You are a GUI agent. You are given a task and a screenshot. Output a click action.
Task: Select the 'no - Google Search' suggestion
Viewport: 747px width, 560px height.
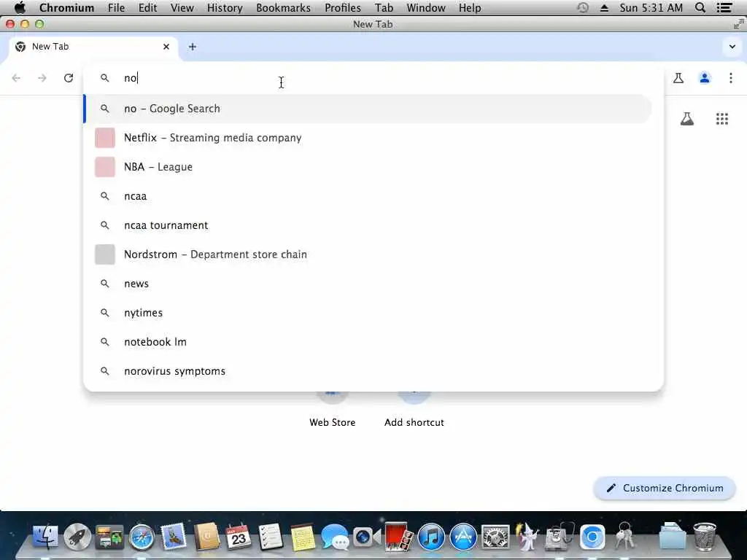pos(368,109)
